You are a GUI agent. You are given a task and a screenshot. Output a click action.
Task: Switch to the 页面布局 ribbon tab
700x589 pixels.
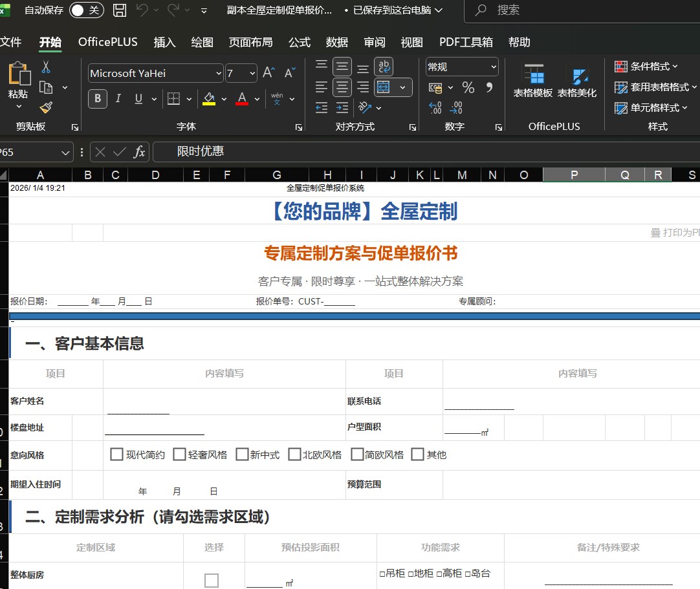250,42
